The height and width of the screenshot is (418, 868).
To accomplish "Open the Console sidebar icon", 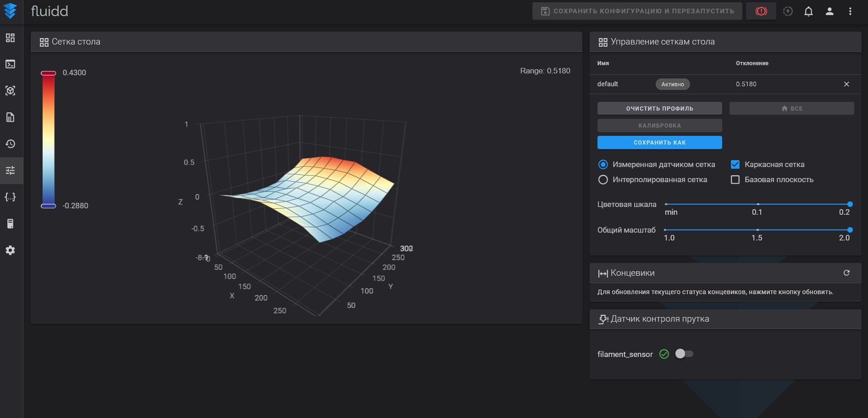I will click(x=10, y=64).
